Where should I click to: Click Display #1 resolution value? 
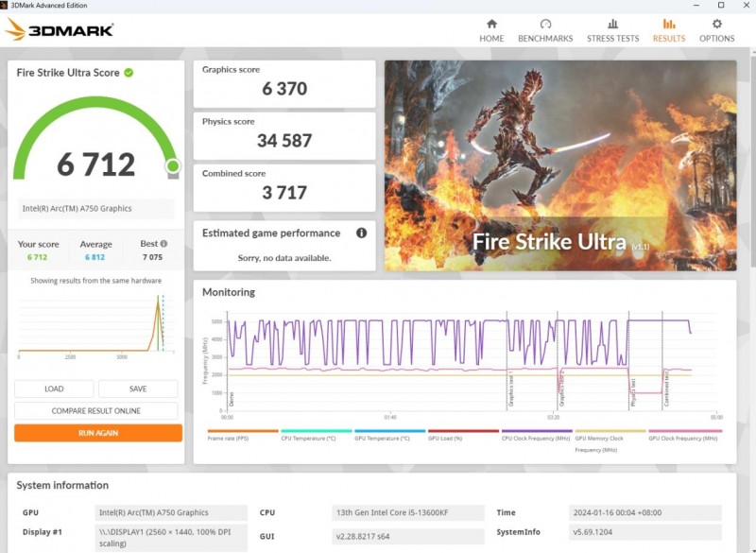click(171, 538)
